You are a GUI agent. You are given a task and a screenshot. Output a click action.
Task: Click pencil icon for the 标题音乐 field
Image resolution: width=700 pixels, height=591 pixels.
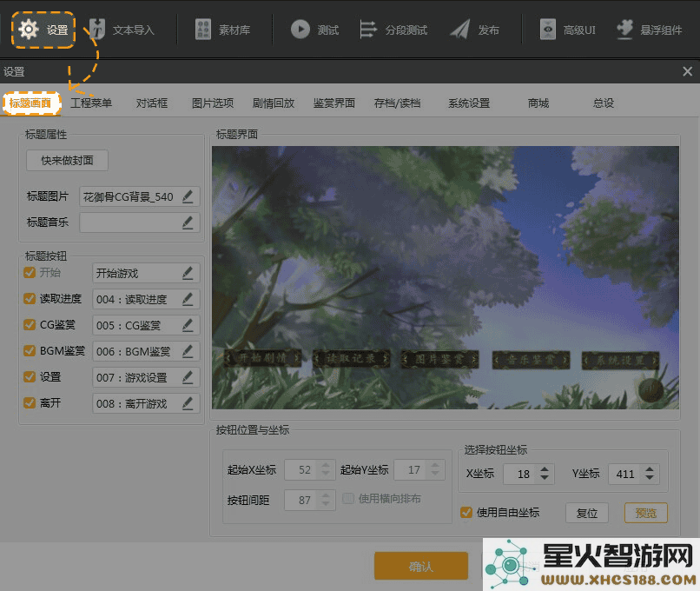188,222
